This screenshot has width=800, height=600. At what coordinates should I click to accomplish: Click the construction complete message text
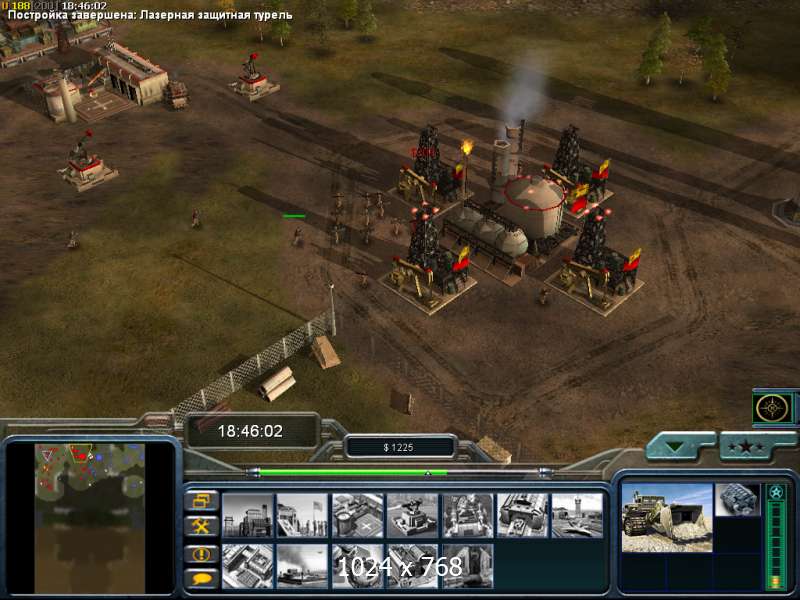(x=150, y=15)
